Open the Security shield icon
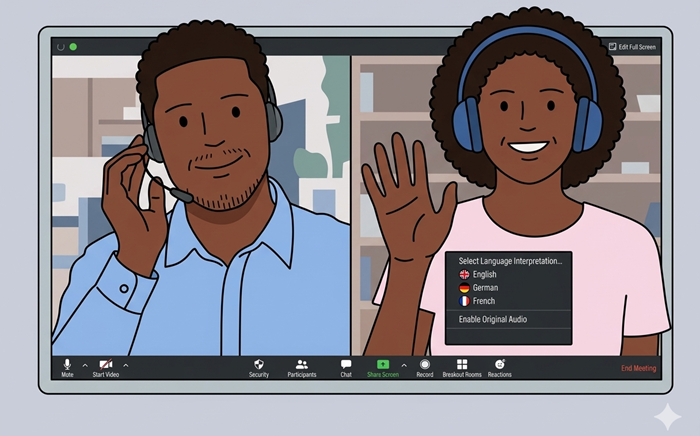 click(x=259, y=366)
